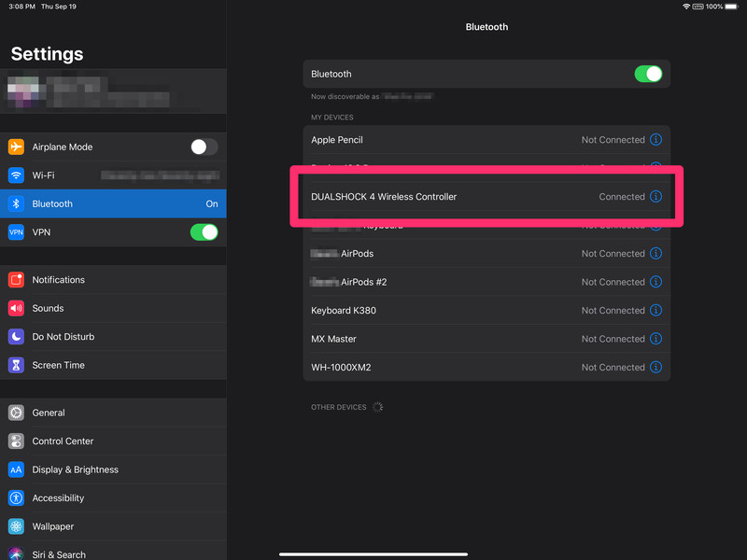This screenshot has height=560, width=747.
Task: Tap the Control Center icon
Action: [16, 441]
